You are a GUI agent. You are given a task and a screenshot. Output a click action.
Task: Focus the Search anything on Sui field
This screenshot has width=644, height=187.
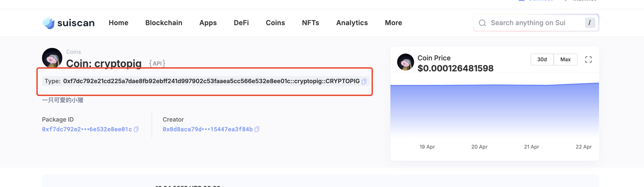point(536,23)
